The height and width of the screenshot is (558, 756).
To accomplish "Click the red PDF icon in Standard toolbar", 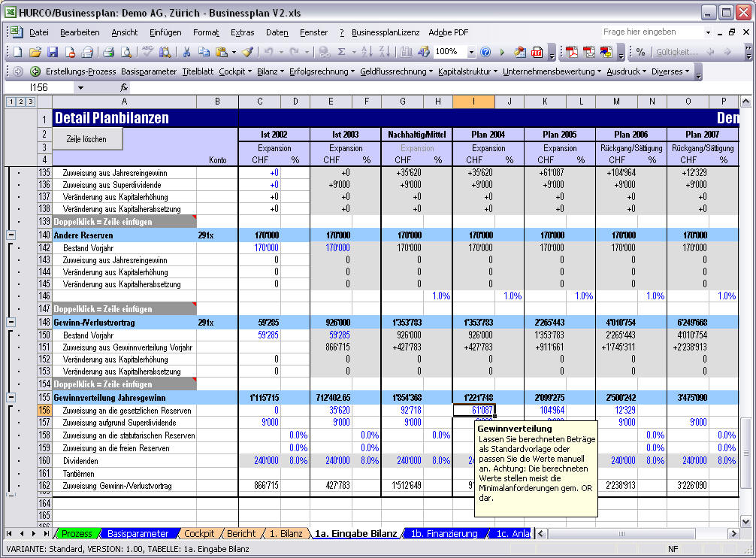I will click(537, 52).
